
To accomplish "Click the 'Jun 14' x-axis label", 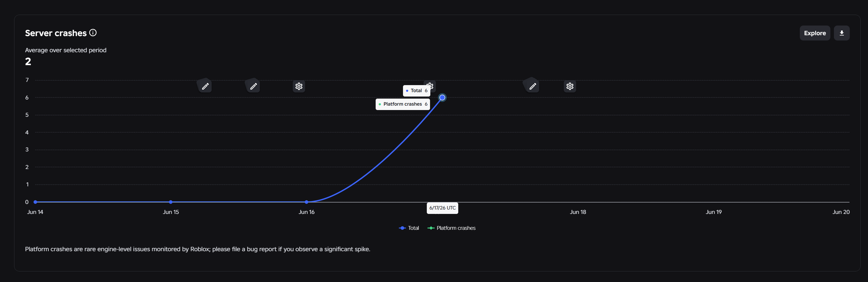I will (35, 212).
